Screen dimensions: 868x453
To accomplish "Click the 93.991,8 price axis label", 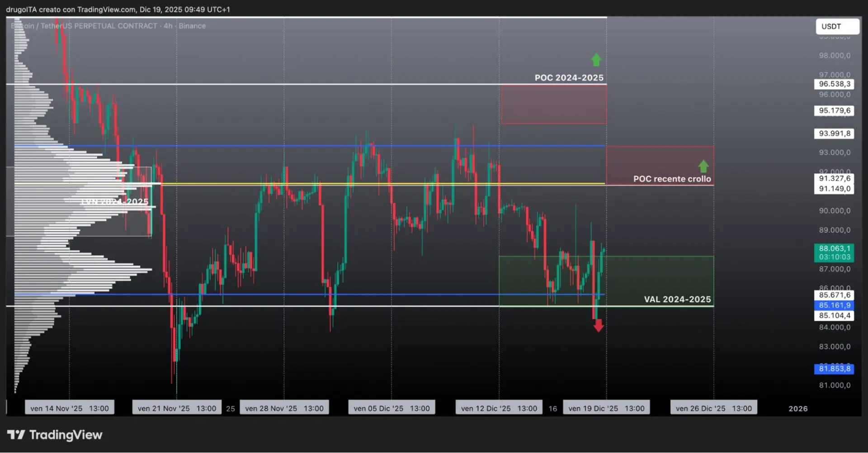I will [x=834, y=134].
